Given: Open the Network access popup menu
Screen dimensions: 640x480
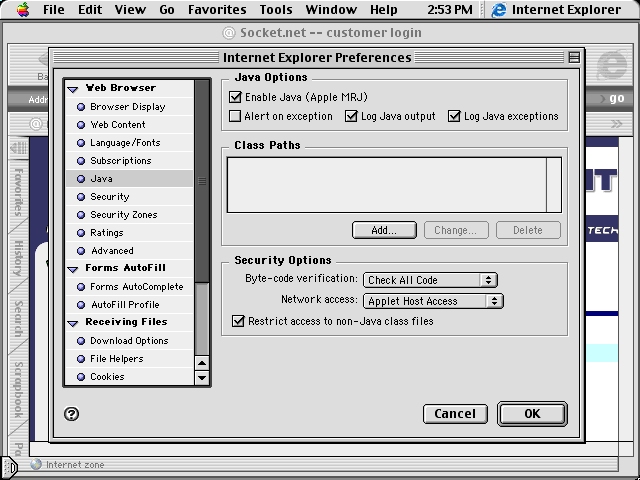Looking at the screenshot, I should point(433,301).
